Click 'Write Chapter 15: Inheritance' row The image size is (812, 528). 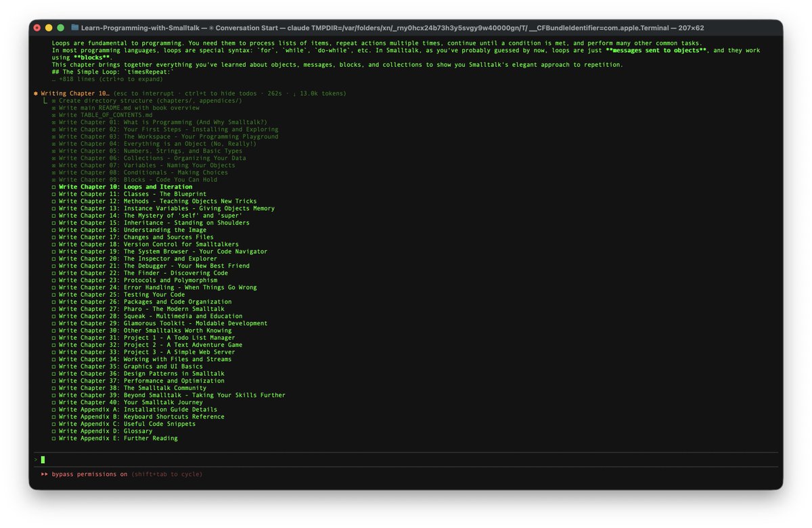150,222
